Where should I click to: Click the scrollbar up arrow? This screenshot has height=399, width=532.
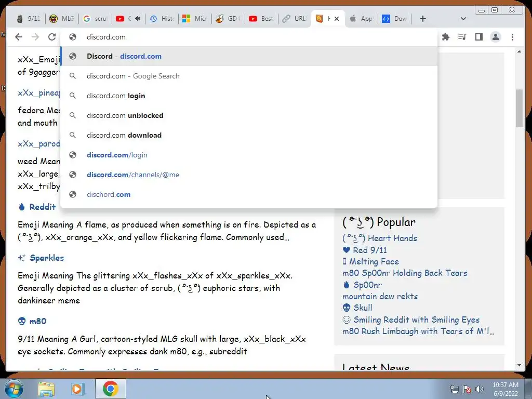[519, 51]
